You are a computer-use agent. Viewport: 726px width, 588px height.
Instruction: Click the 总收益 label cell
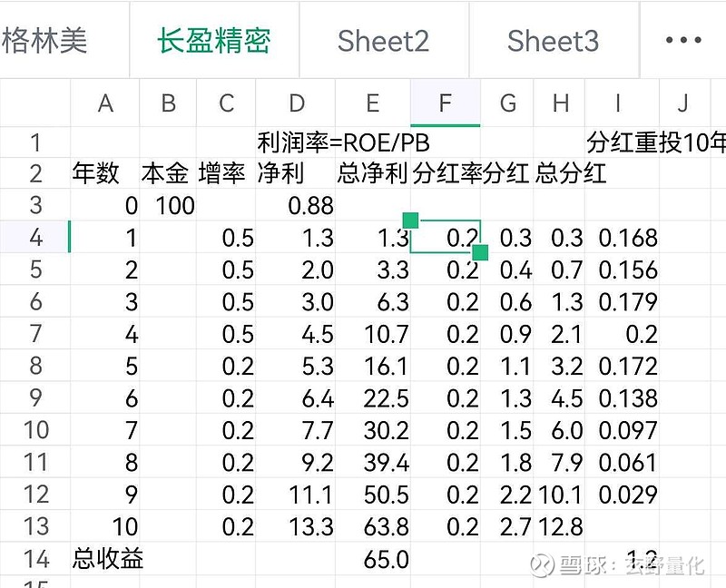108,560
